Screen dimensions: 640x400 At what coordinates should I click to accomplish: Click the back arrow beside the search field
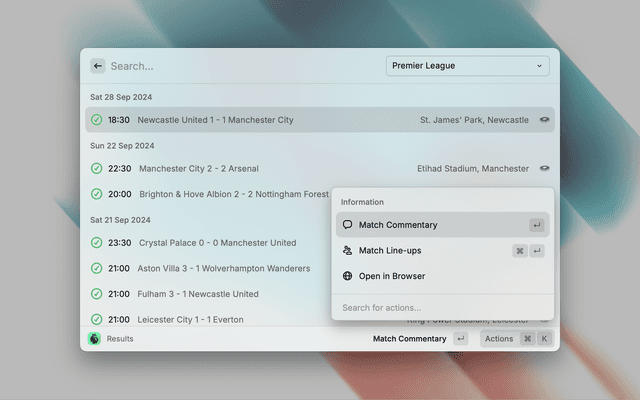98,66
